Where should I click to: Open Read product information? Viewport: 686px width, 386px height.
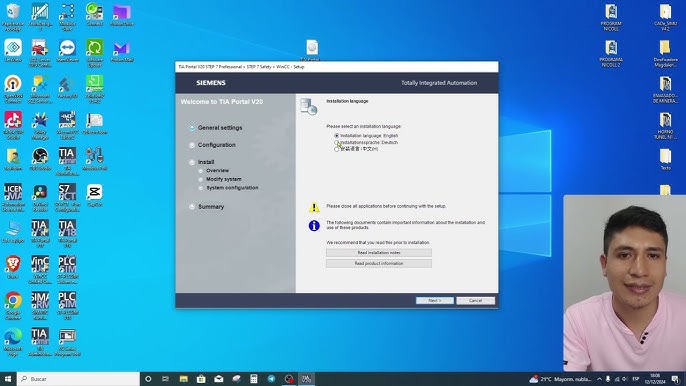378,263
